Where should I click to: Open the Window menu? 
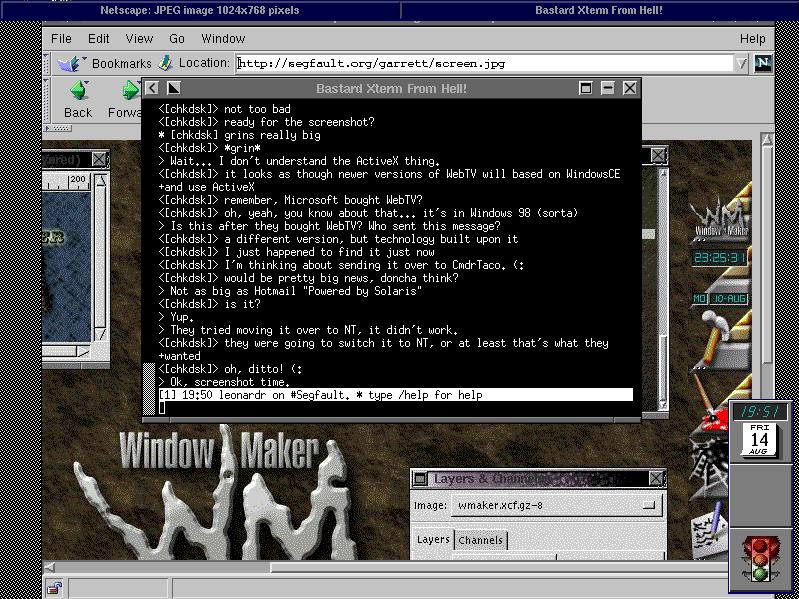(x=223, y=39)
